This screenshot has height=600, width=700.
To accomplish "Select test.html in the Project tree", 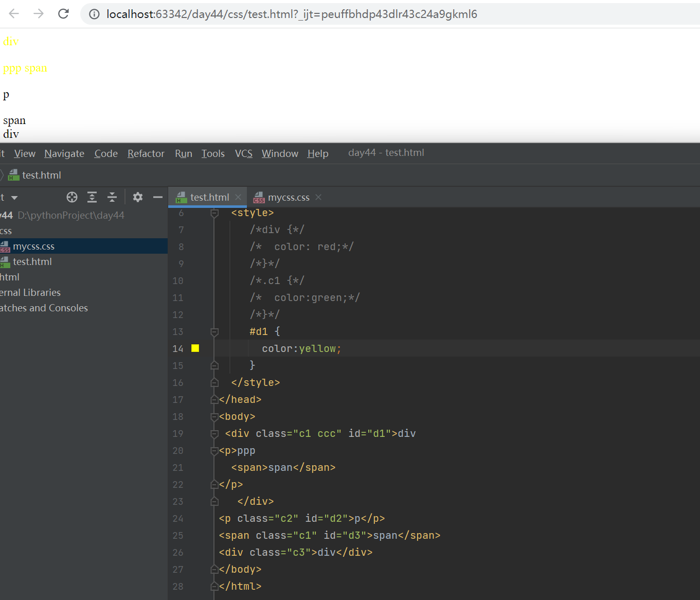I will (x=84, y=261).
